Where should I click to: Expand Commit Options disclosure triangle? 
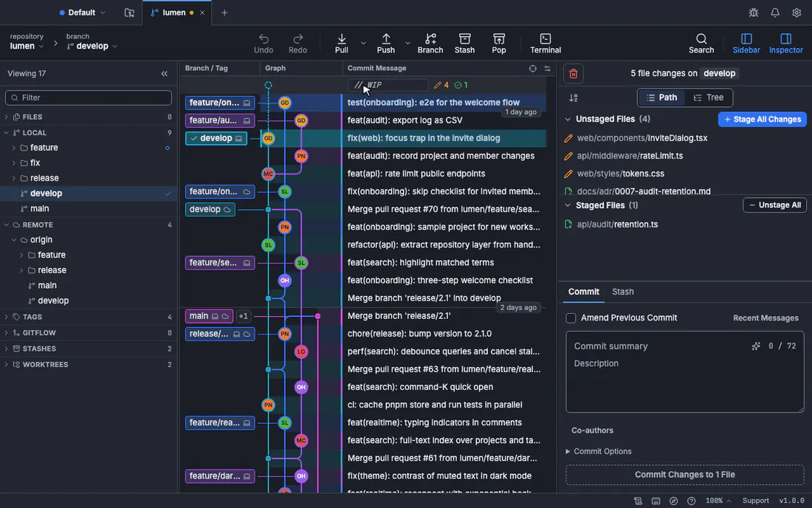tap(568, 452)
